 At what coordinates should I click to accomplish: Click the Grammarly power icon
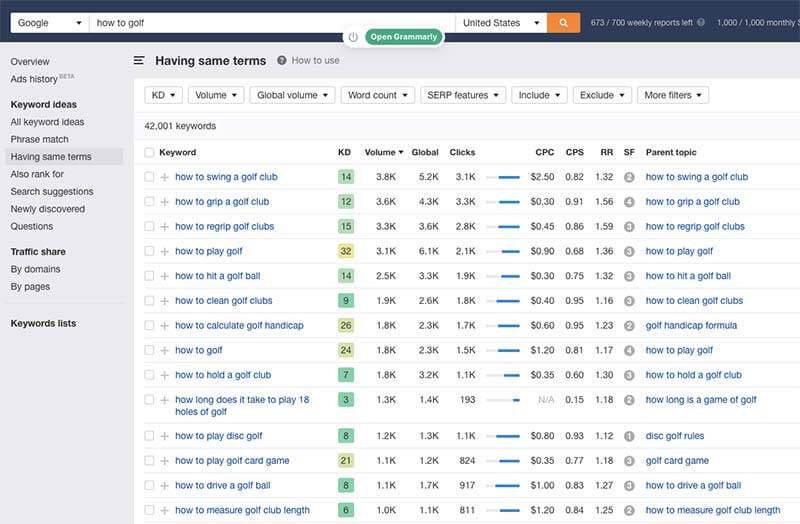[x=352, y=37]
